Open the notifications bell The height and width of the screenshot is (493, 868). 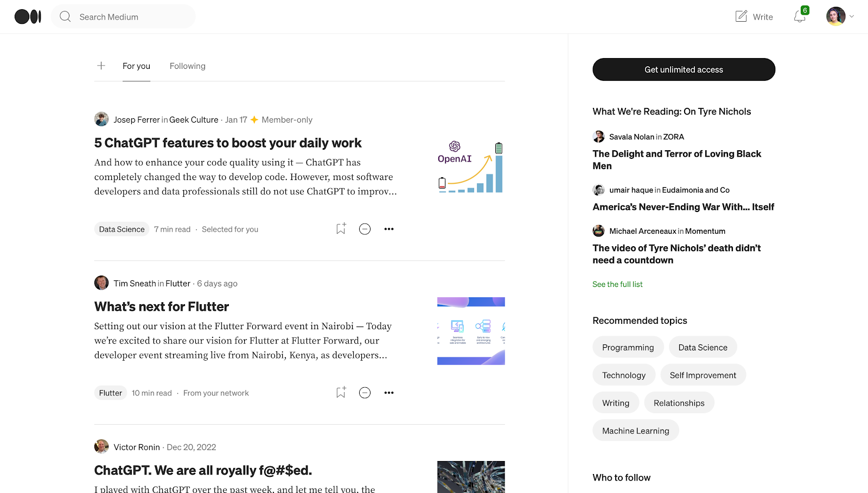pos(799,17)
